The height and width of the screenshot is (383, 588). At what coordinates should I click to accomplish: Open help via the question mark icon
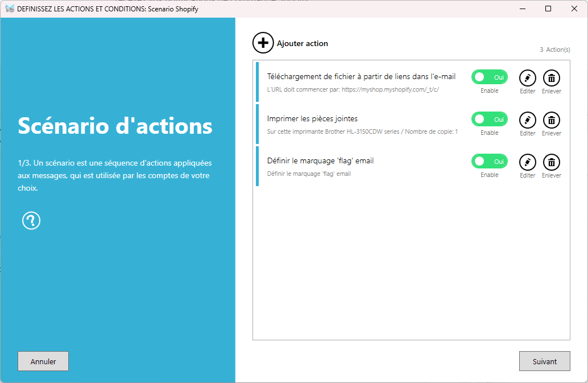(x=31, y=220)
